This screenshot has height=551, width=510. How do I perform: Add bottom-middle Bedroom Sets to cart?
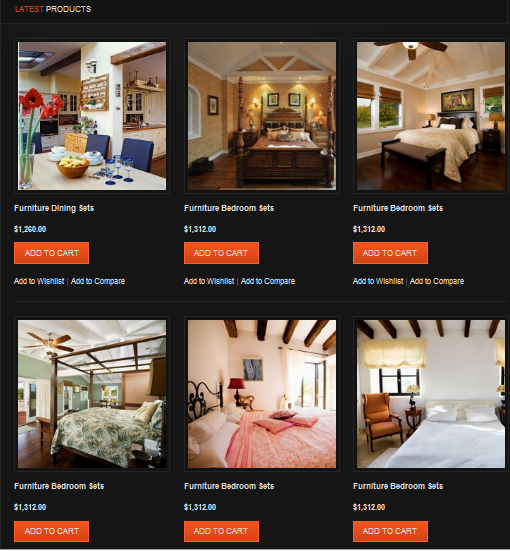click(x=221, y=531)
